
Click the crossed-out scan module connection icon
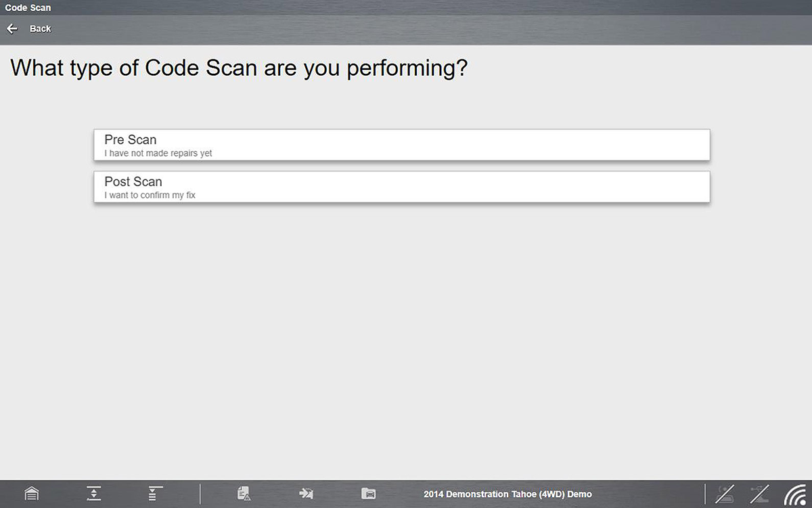click(725, 494)
